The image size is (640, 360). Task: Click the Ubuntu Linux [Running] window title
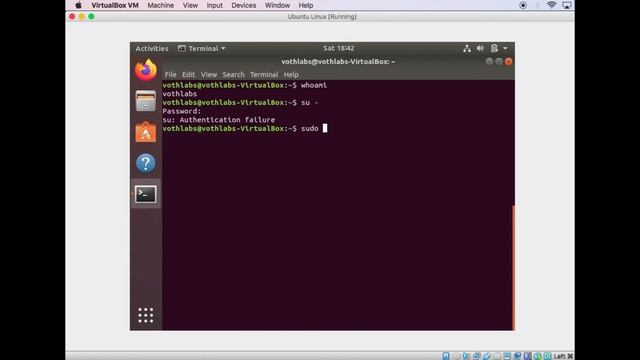point(322,17)
